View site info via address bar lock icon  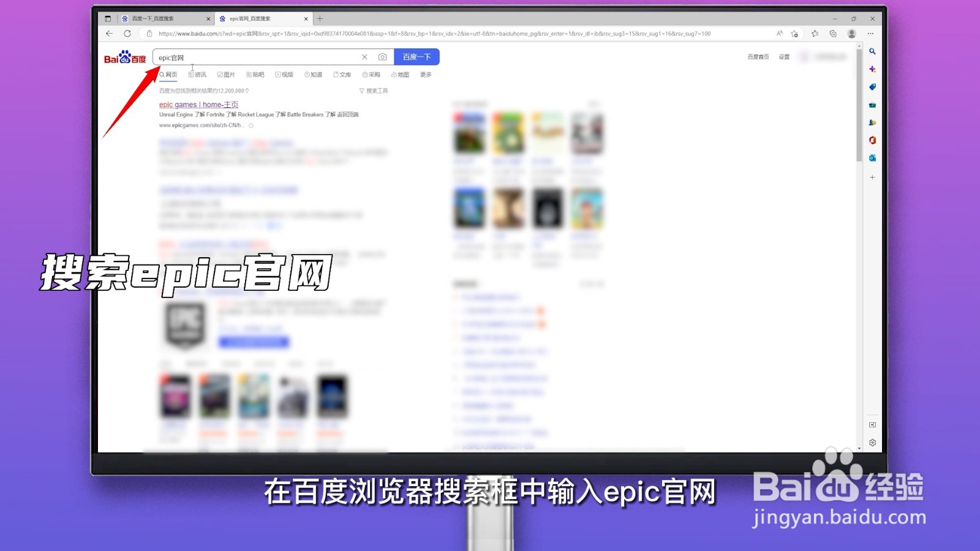(149, 34)
